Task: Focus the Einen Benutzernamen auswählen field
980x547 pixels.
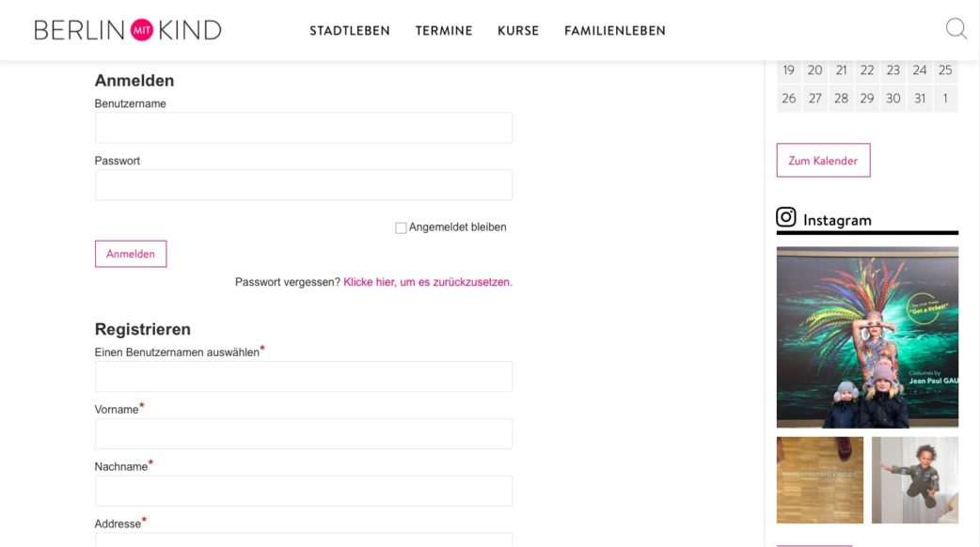Action: (x=304, y=377)
